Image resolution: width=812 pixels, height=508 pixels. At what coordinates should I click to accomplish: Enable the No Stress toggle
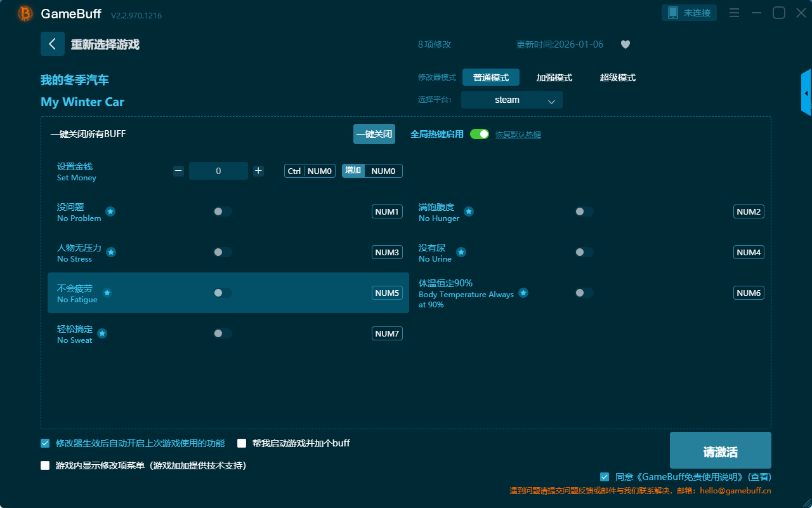click(x=223, y=252)
